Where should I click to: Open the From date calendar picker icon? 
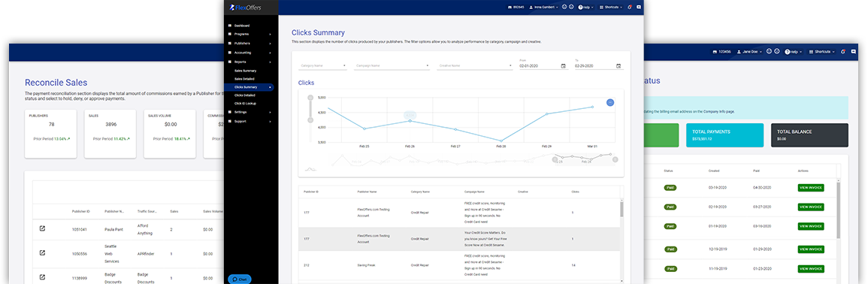click(x=563, y=66)
